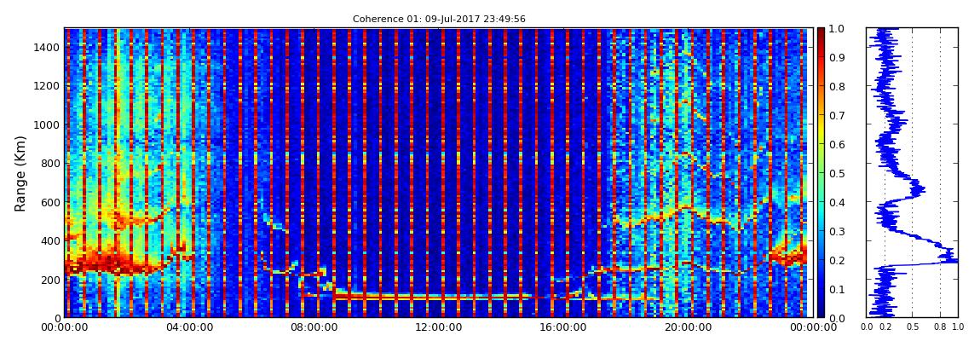Click the 600 range tick label
Screen dimensions: 980x347
click(x=50, y=202)
